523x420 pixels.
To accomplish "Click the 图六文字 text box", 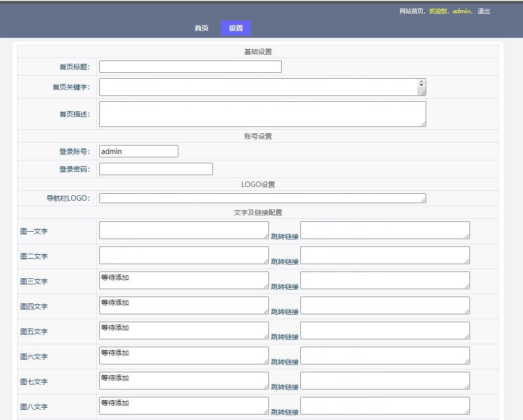I will [x=184, y=356].
